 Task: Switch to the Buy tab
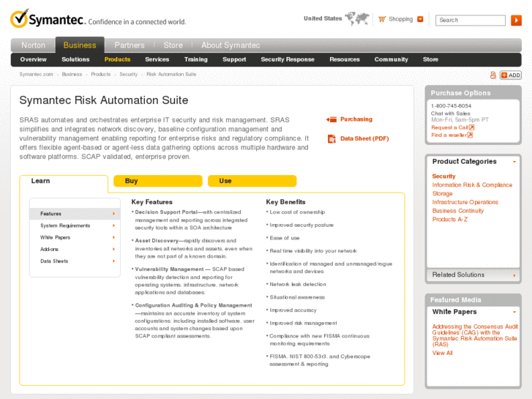pos(158,181)
